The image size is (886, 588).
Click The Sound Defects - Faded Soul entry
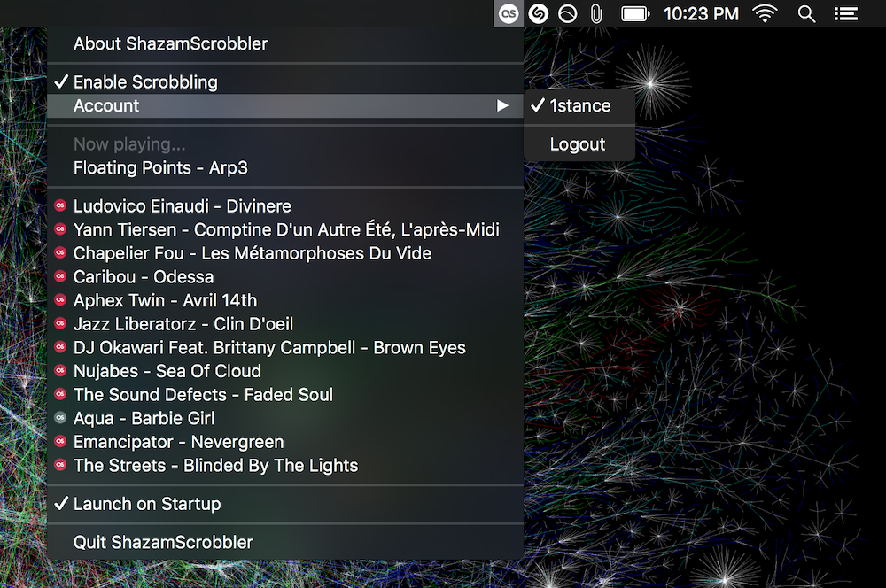(285, 395)
